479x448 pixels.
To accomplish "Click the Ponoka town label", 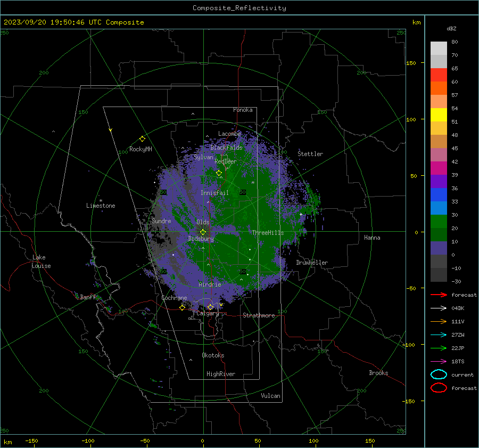I will (x=243, y=110).
